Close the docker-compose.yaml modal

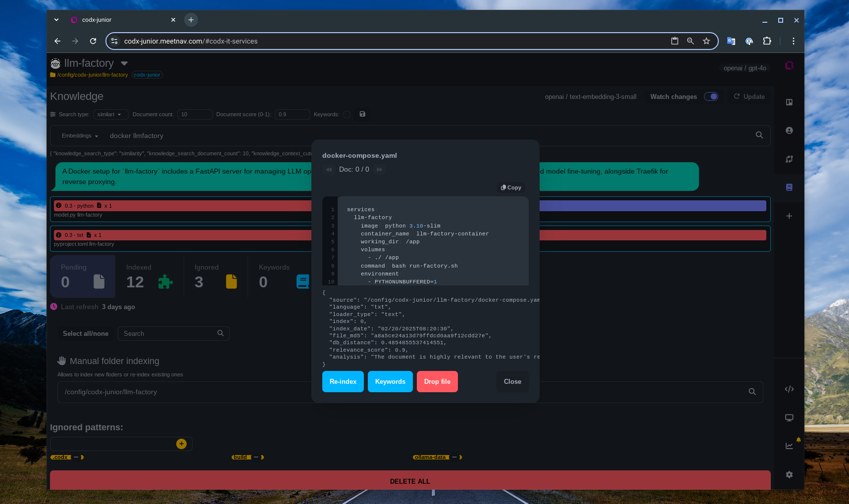coord(512,381)
